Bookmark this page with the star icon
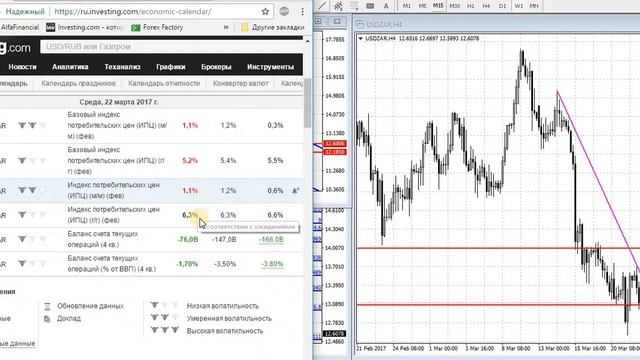 pyautogui.click(x=265, y=11)
